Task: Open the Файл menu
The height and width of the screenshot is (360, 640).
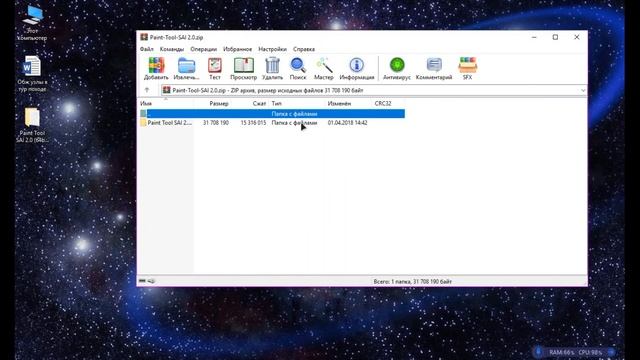Action: [147, 49]
